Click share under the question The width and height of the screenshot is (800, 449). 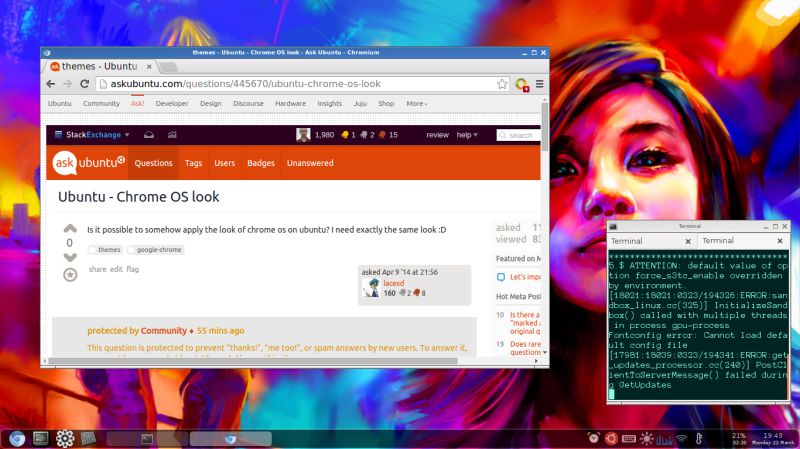(x=97, y=269)
